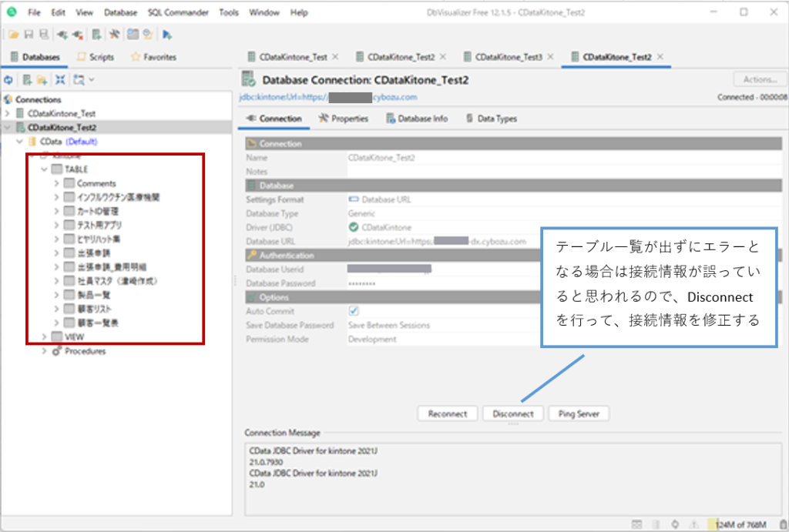Click the new SQL Commander play icon
This screenshot has height=532, width=789.
coord(167,35)
